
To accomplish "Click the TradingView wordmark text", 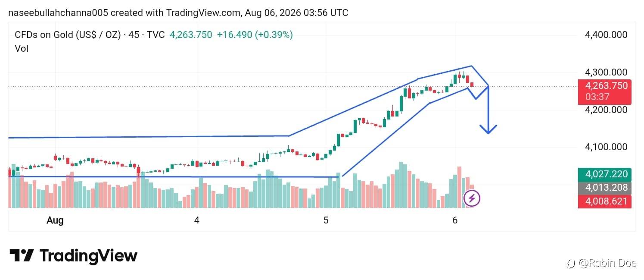I will coord(88,256).
